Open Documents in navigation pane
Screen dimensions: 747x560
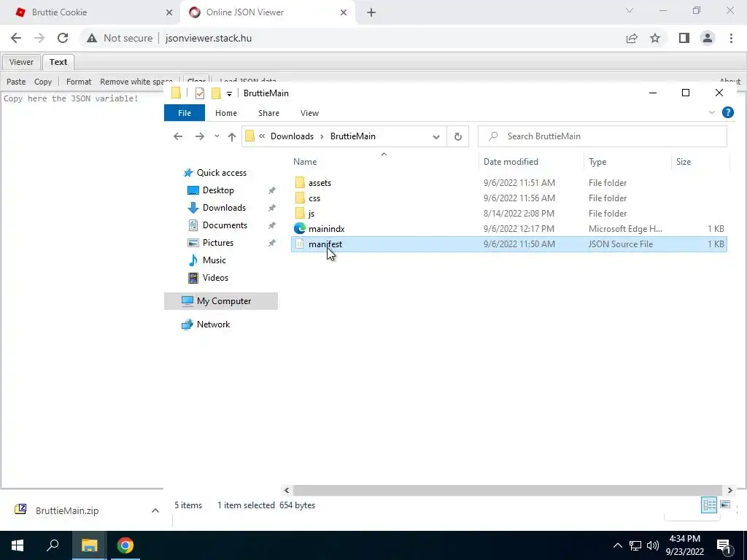(225, 225)
